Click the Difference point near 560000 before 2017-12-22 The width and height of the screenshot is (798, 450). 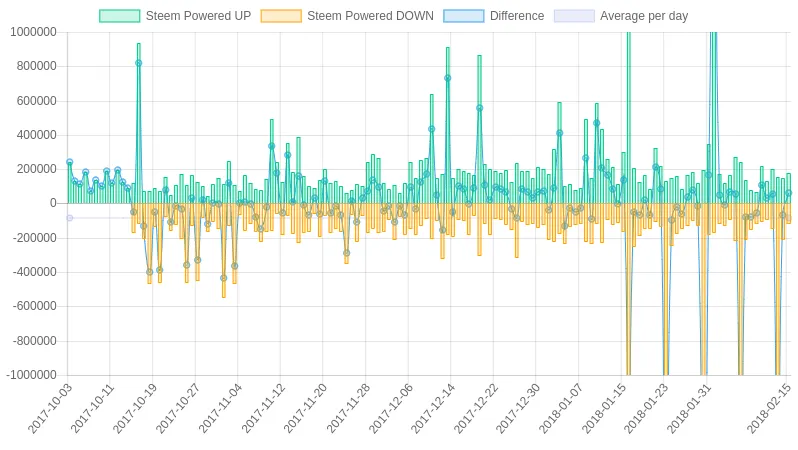[x=479, y=108]
